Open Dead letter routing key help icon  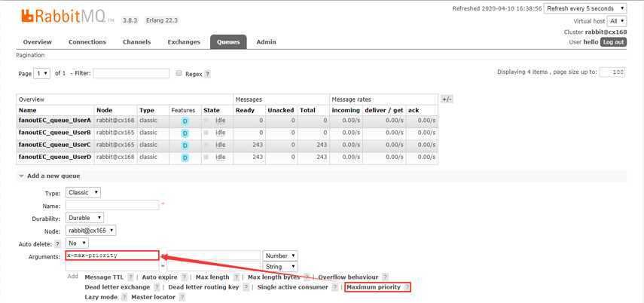point(246,287)
